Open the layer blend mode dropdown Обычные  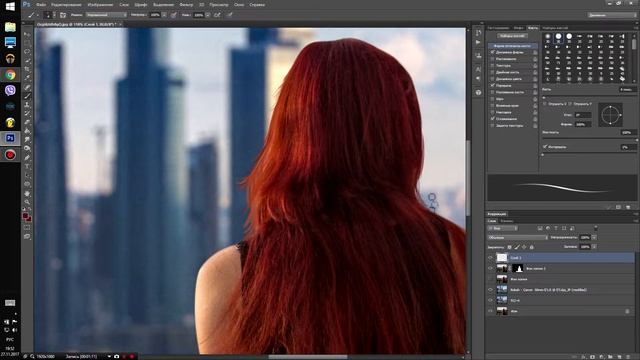click(518, 237)
